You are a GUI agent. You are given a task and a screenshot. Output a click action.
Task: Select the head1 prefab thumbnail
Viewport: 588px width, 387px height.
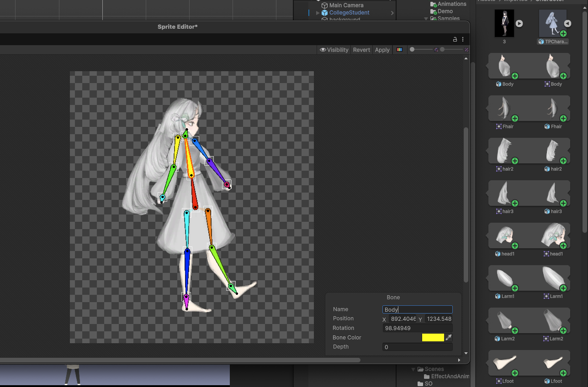point(505,236)
